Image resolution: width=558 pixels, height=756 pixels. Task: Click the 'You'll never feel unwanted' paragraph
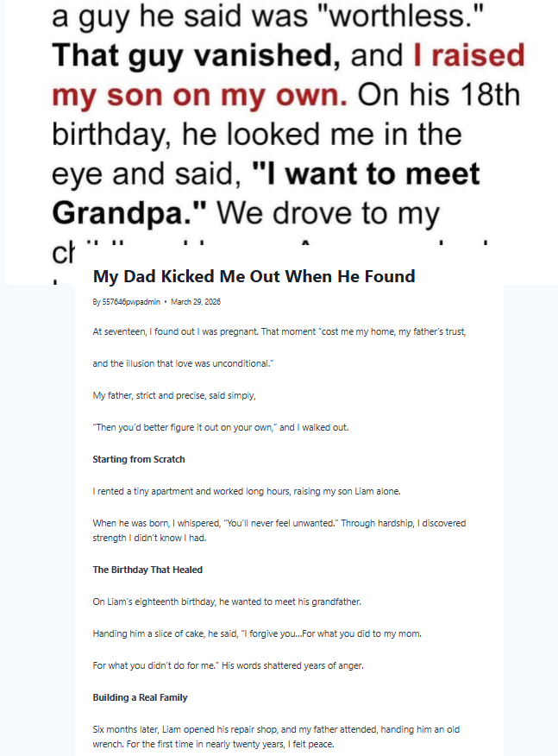(x=279, y=530)
